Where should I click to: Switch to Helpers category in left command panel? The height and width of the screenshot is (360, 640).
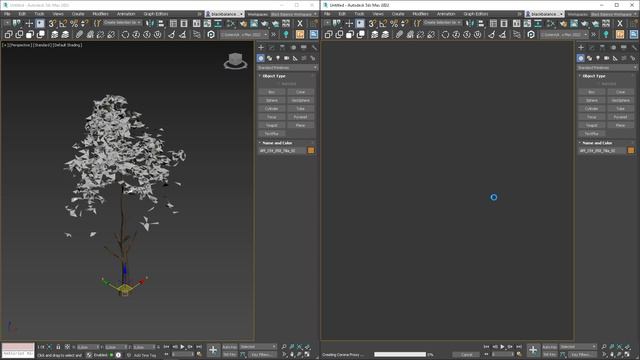(x=295, y=58)
